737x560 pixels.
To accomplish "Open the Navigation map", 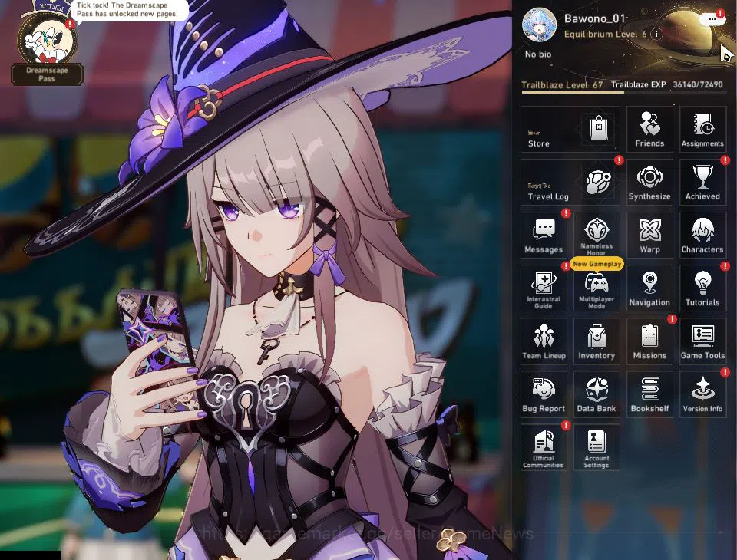I will coord(649,288).
